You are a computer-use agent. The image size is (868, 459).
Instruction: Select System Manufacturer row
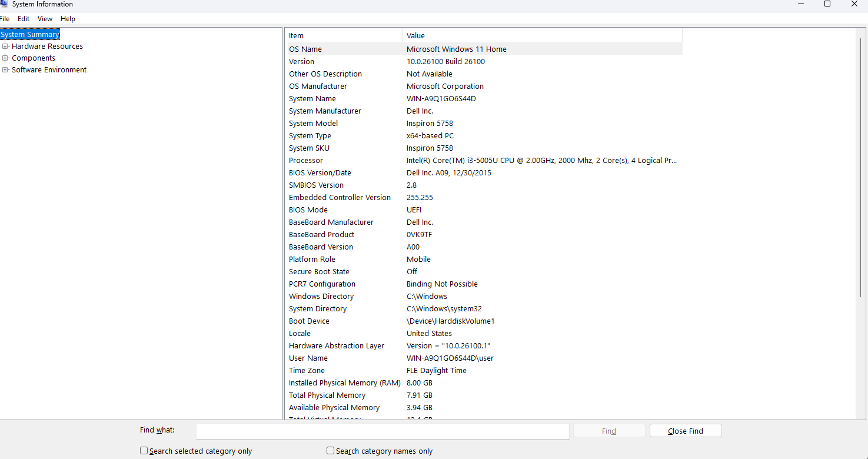pos(484,111)
